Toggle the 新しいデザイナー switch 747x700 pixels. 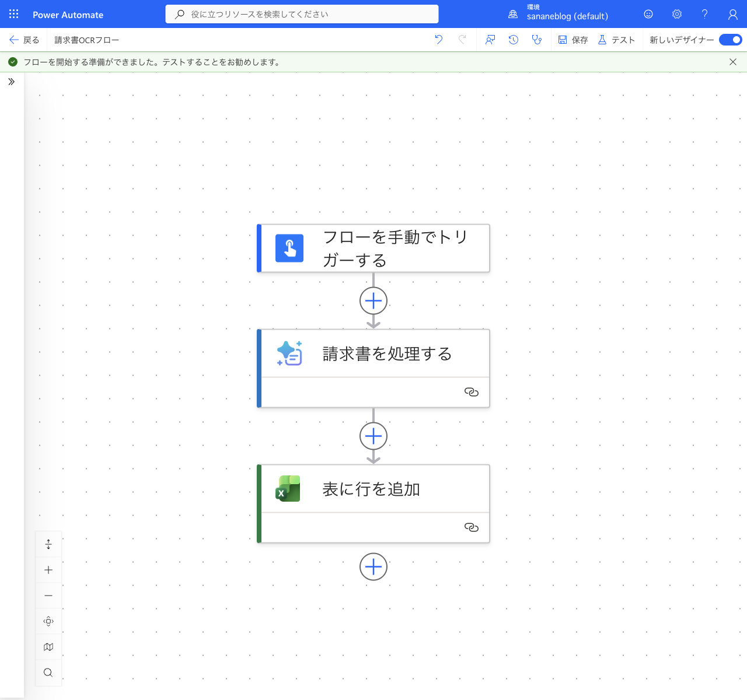(730, 40)
